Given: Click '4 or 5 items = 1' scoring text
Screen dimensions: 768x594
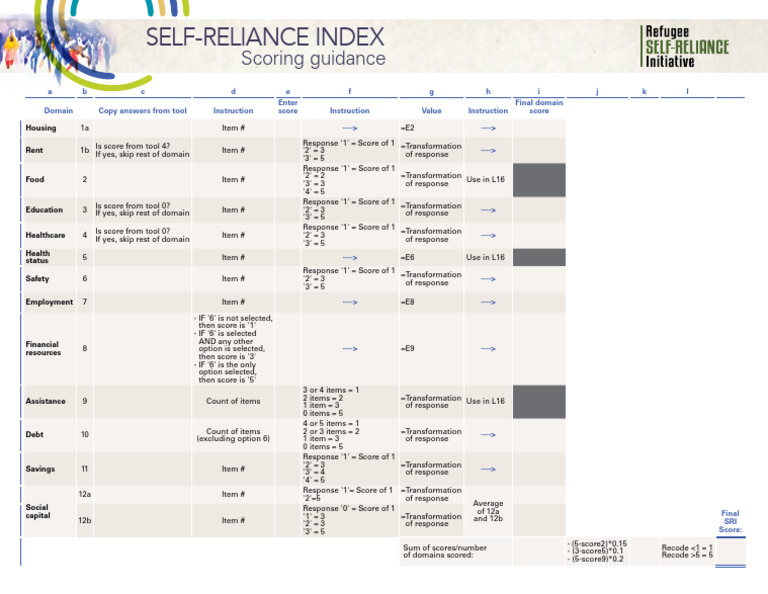Looking at the screenshot, I should coord(331,423).
